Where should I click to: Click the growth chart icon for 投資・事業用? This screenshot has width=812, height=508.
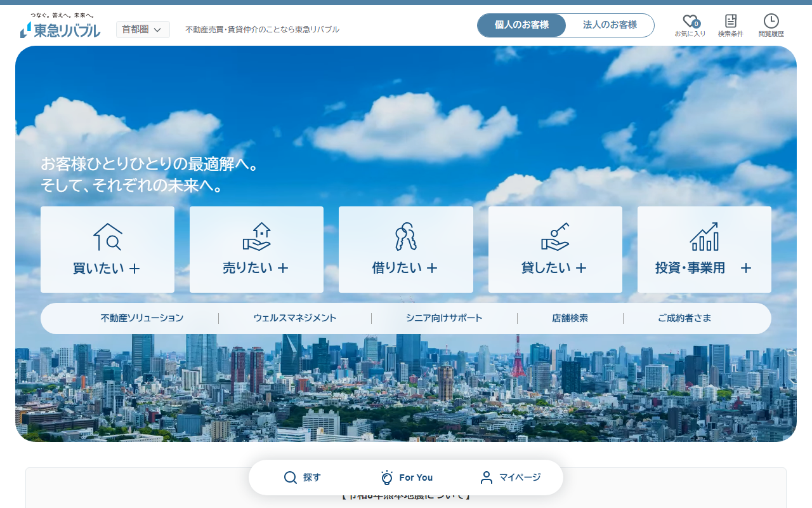point(704,237)
